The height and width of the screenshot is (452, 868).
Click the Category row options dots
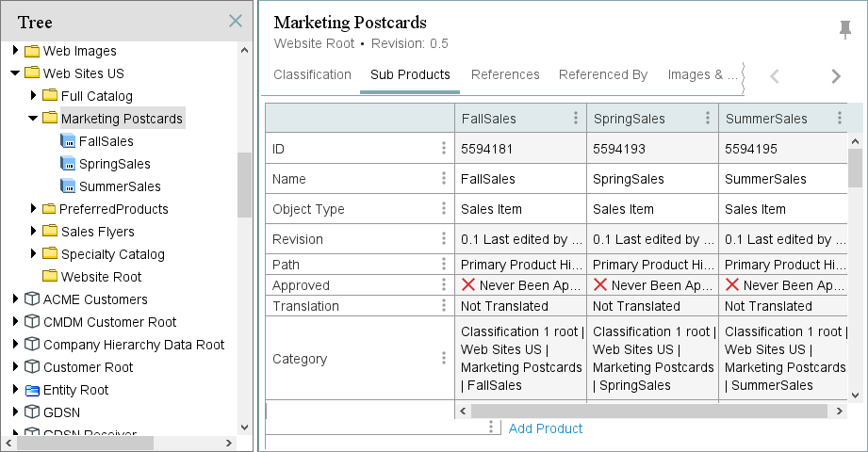[x=444, y=359]
